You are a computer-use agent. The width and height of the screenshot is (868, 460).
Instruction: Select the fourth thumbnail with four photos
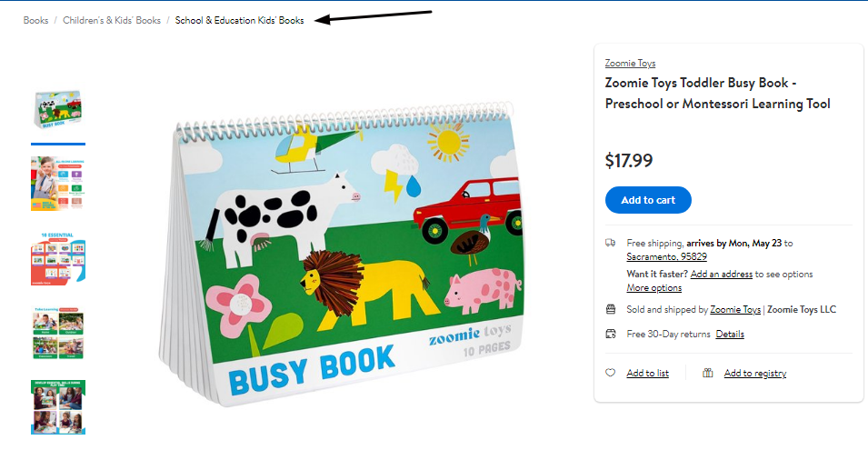click(x=58, y=334)
